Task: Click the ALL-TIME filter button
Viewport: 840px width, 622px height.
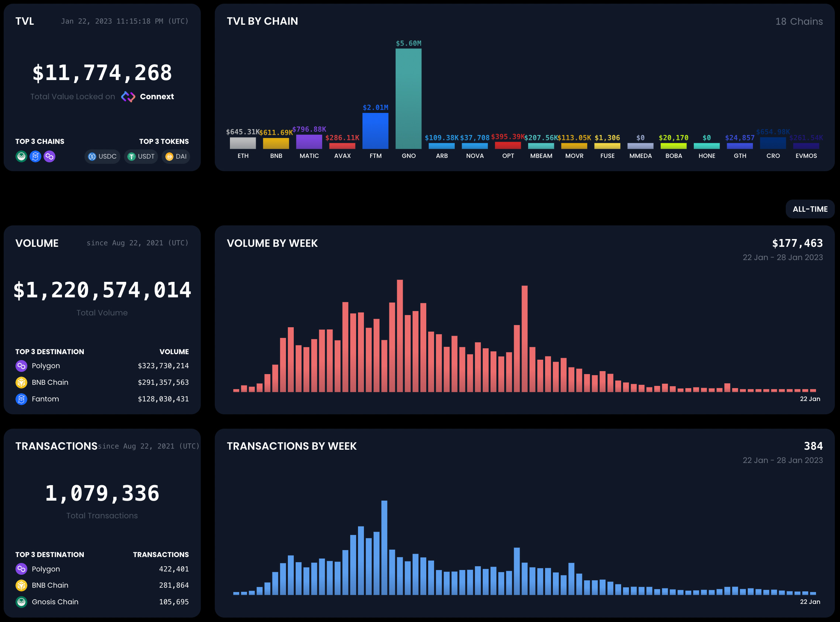Action: (x=810, y=209)
